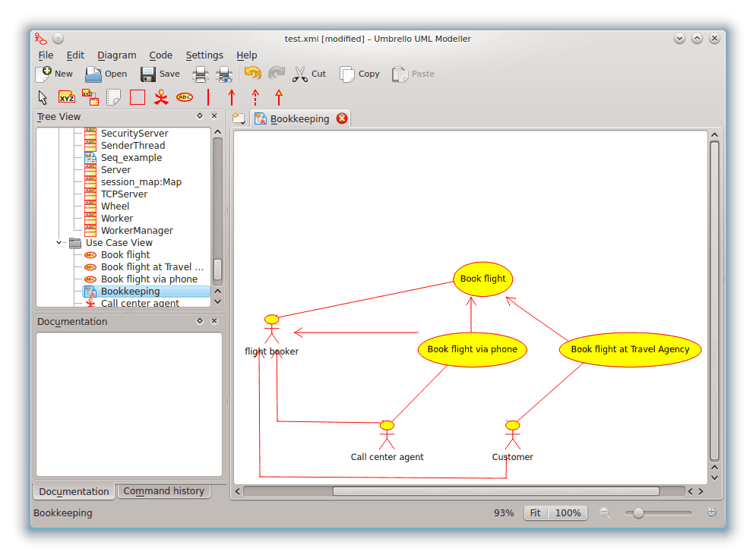Collapse the Use Case View folder
This screenshot has height=558, width=756.
[59, 243]
